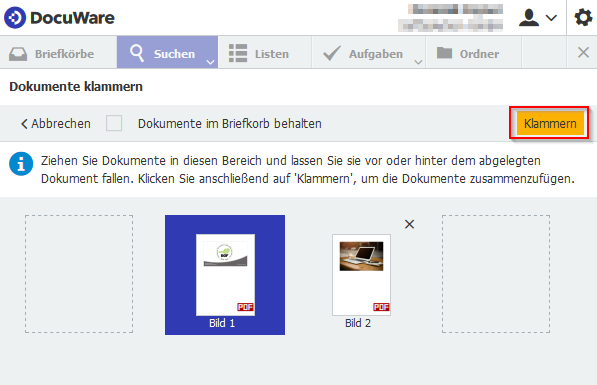Click the Briefkörbe tray icon

tap(18, 54)
